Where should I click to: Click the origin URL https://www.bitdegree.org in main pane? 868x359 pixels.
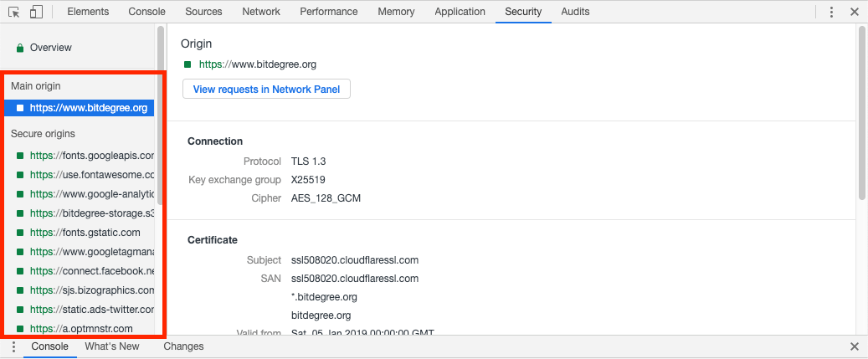[258, 64]
